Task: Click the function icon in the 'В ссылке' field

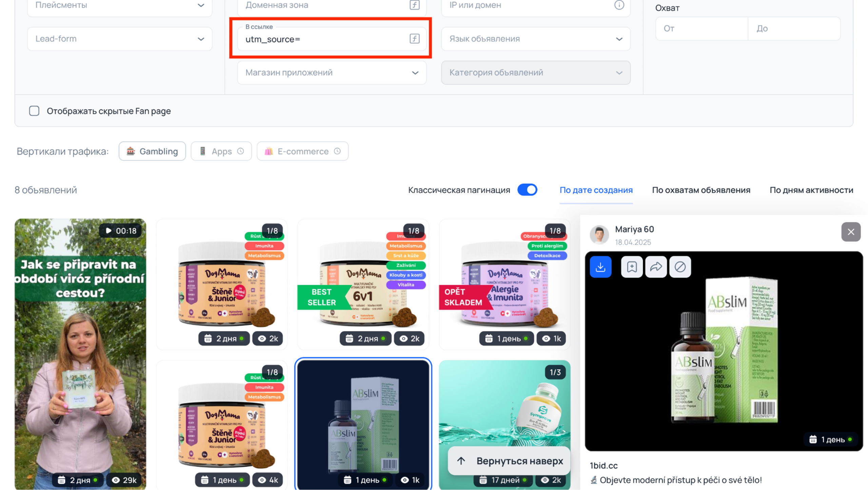Action: point(414,39)
